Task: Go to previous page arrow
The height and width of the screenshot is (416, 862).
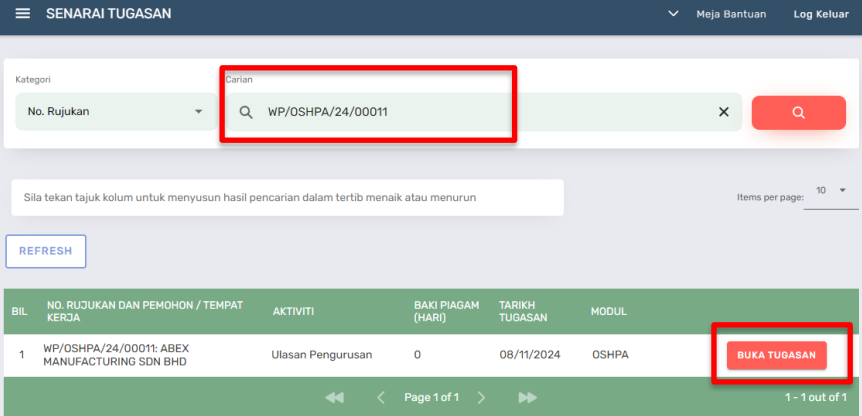Action: click(381, 397)
